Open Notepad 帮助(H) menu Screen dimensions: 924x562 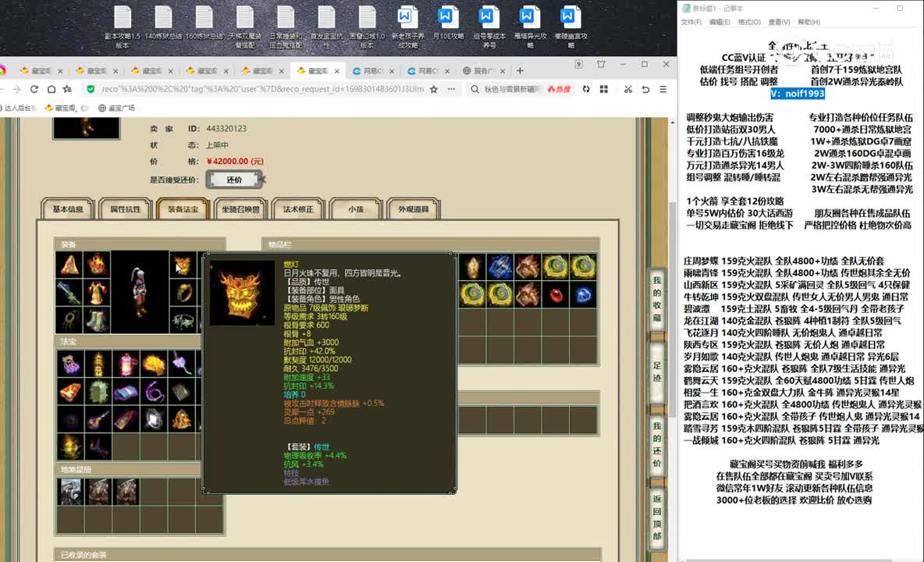808,22
